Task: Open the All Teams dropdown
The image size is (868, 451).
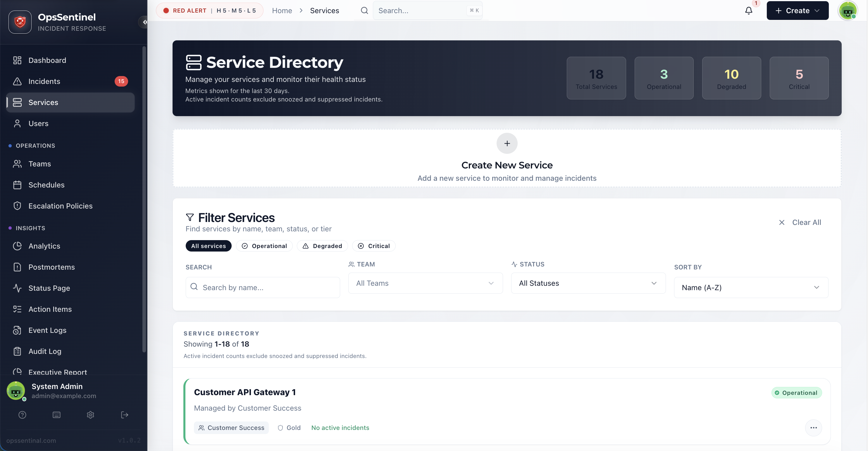Action: point(425,283)
